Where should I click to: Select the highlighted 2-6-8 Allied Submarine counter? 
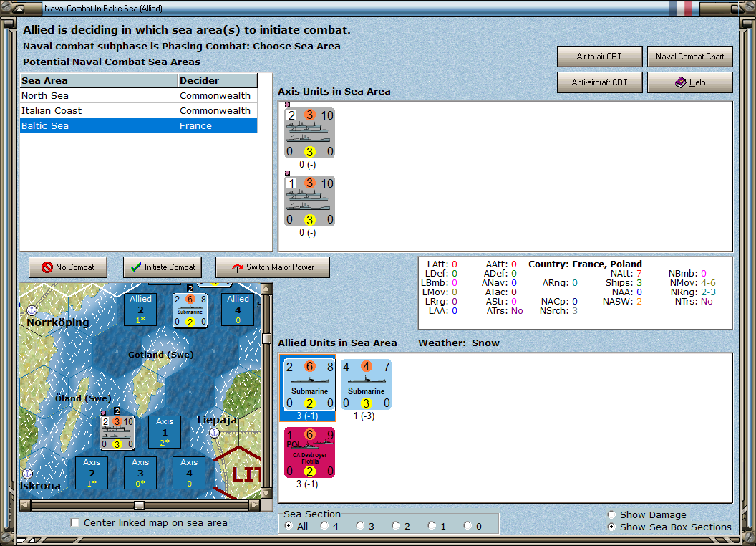tap(308, 385)
